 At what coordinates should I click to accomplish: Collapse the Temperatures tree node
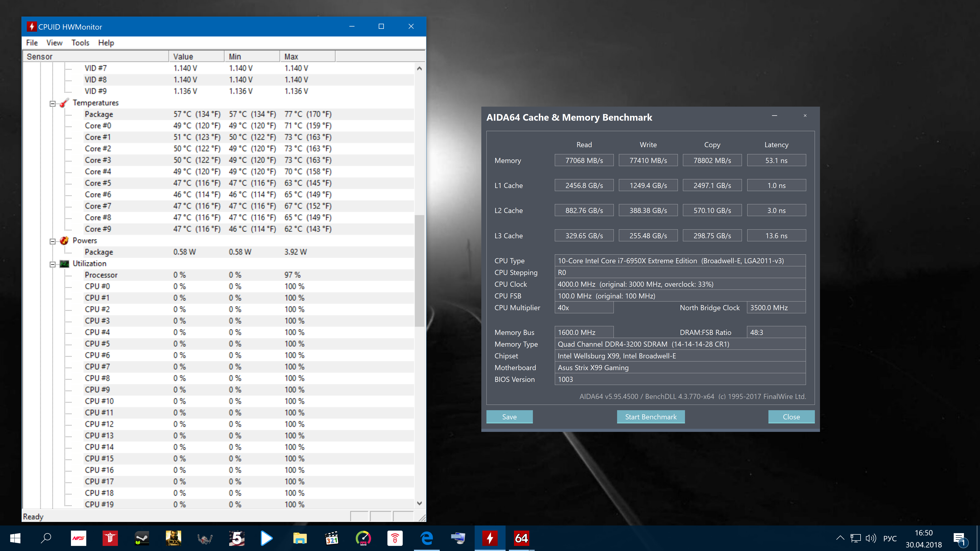coord(53,103)
